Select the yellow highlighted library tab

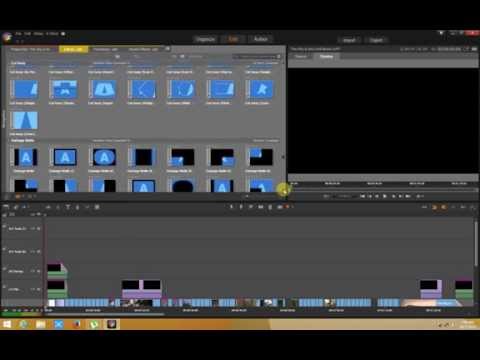(73, 49)
